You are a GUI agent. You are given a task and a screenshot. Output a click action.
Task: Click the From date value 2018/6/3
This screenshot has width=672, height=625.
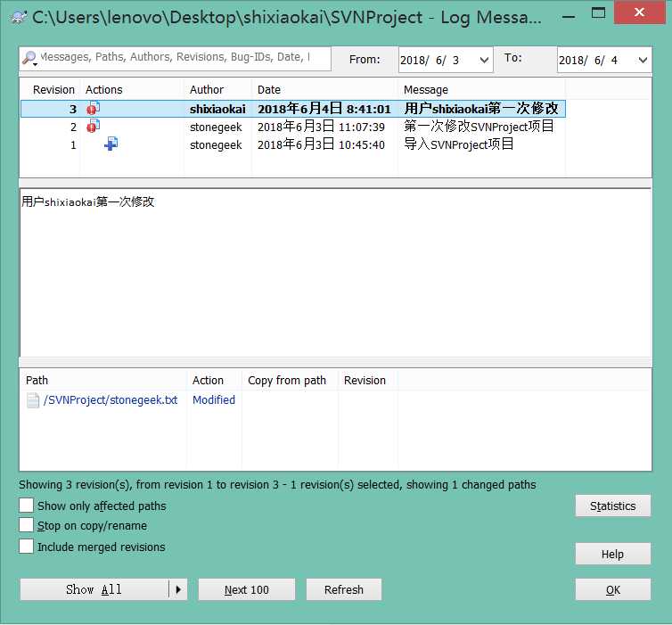tap(430, 60)
